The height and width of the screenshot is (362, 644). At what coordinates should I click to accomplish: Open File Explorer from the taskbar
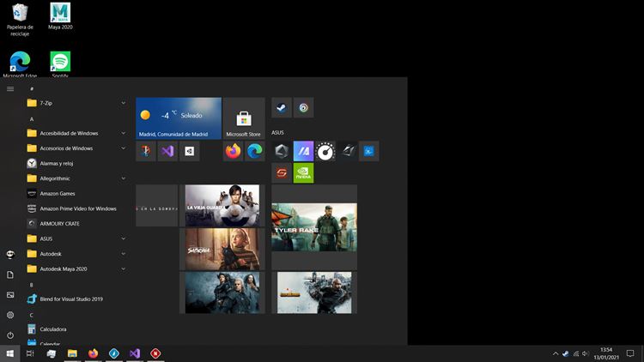(x=72, y=353)
